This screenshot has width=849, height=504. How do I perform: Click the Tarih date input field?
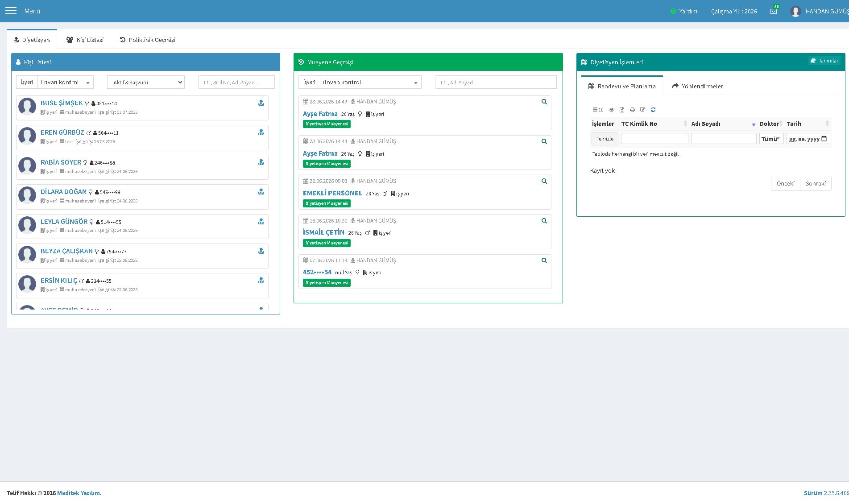point(808,139)
